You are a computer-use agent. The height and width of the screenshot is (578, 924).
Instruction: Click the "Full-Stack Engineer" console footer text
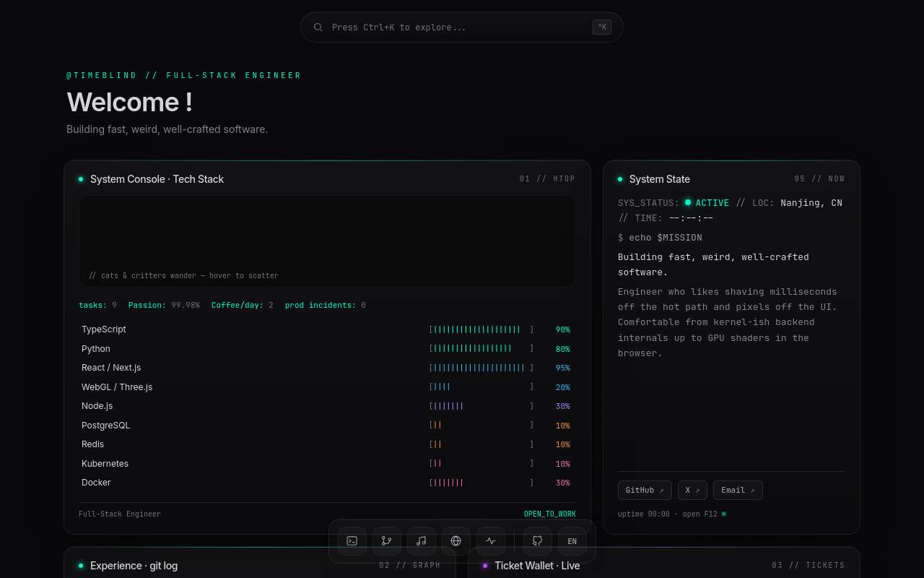pos(120,514)
